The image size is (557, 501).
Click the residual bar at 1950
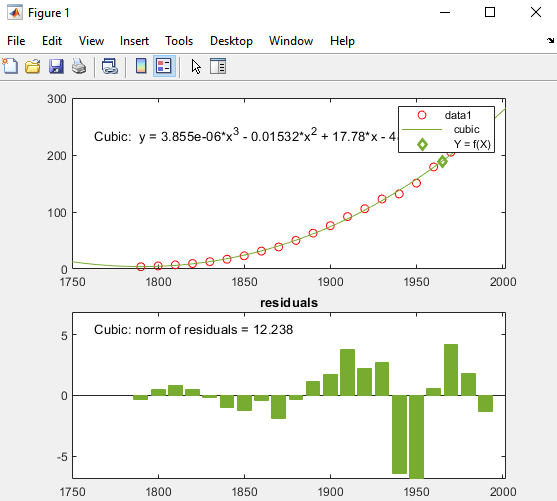[416, 436]
